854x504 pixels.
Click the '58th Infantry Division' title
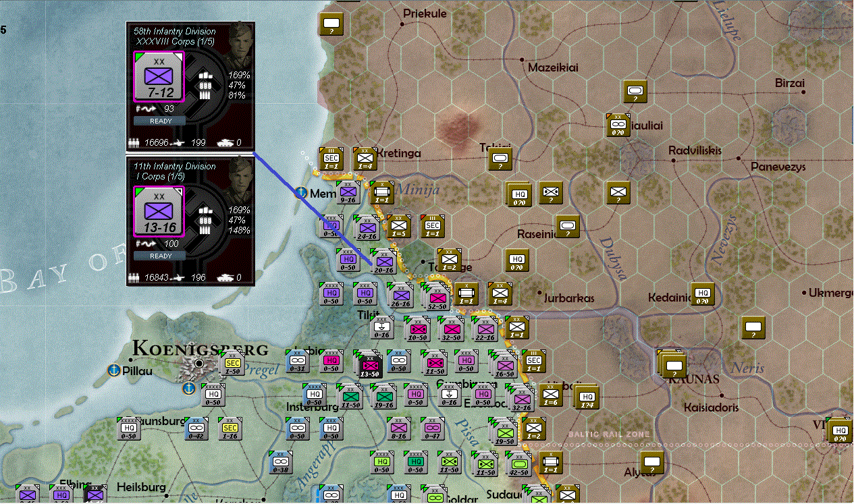point(174,31)
